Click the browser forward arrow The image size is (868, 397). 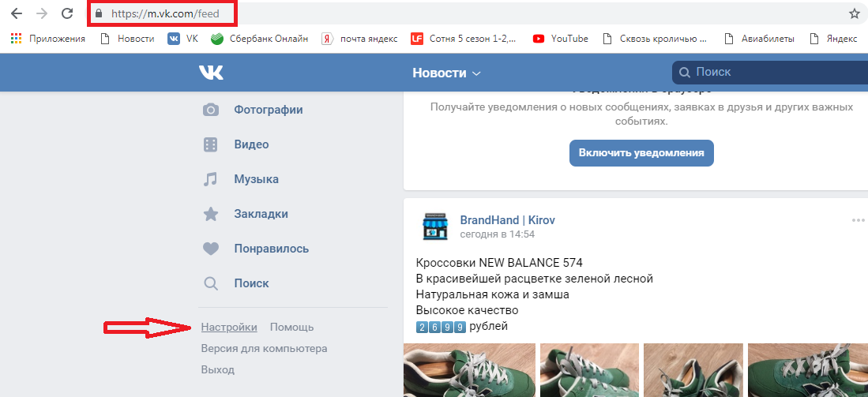[42, 14]
